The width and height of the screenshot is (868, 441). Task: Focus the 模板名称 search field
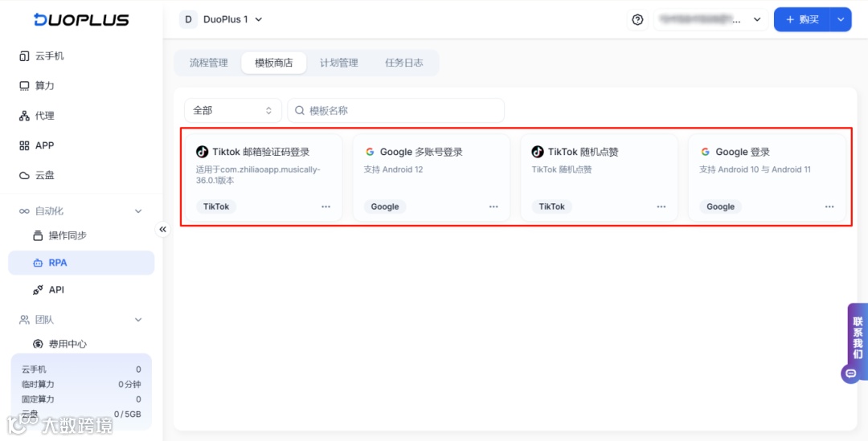[x=395, y=111]
